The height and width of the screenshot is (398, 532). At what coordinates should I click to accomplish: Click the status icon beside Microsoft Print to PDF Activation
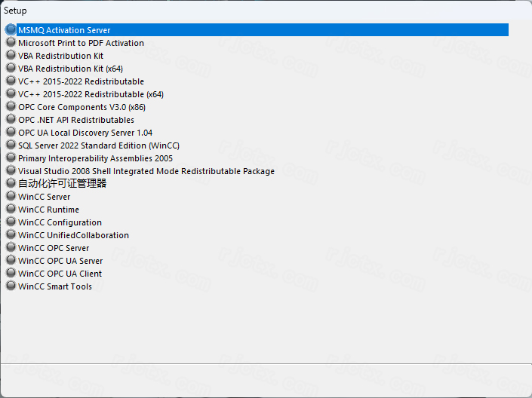(11, 42)
